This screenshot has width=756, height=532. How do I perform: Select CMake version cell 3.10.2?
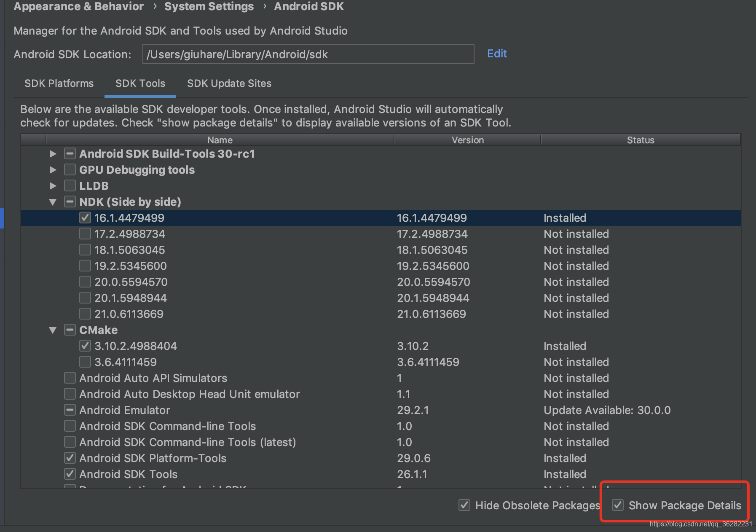(413, 346)
